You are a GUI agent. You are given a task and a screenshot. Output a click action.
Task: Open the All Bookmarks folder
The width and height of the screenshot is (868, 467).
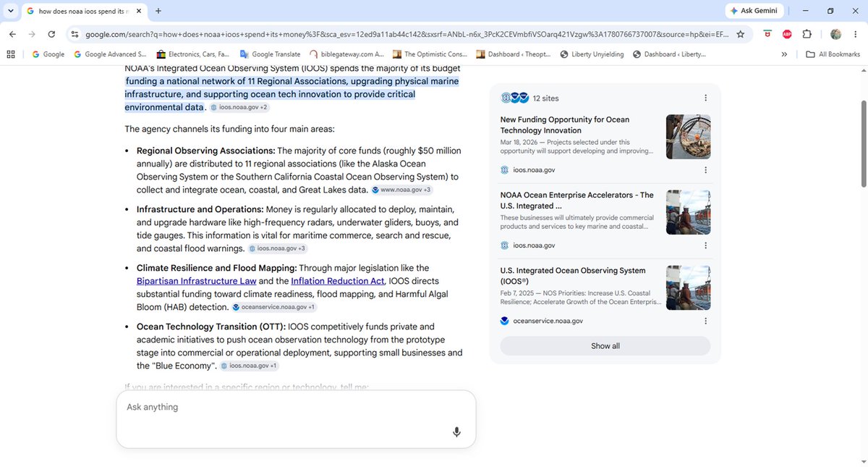pyautogui.click(x=833, y=54)
